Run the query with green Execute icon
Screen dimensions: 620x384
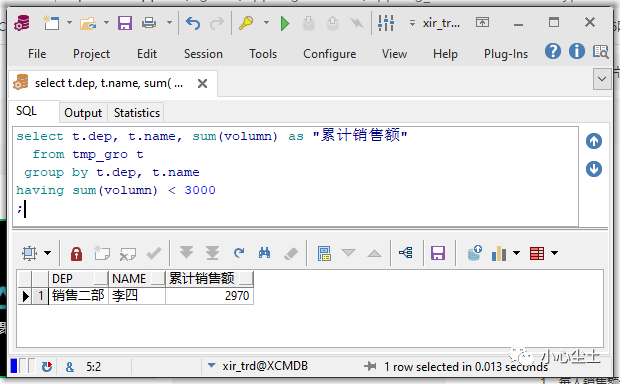click(285, 23)
